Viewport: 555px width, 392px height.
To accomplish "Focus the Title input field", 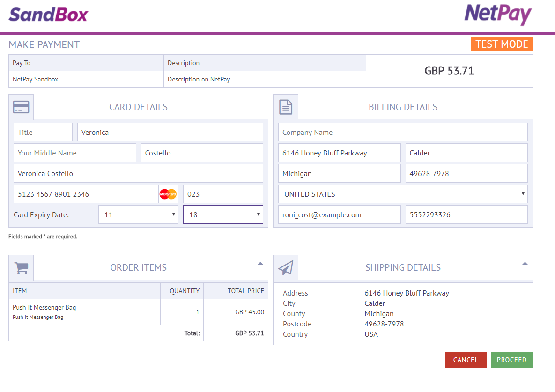I will point(43,133).
